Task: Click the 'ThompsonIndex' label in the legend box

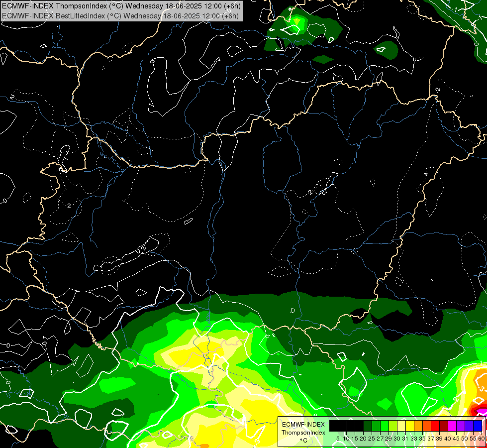Action: [x=303, y=433]
